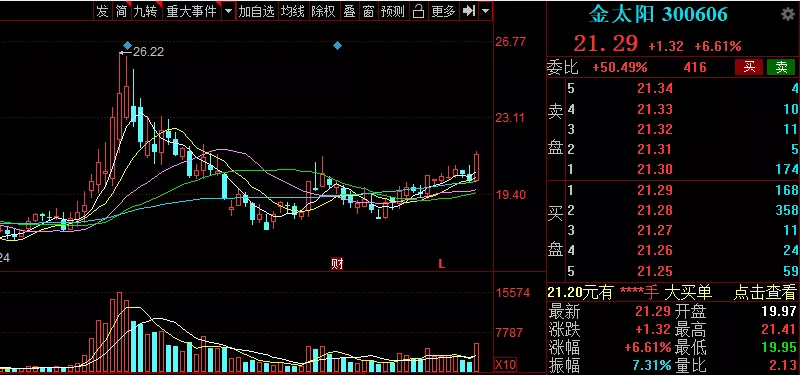Open the 除权 ex-rights option
Screen dimensions: 800x375
pyautogui.click(x=323, y=11)
